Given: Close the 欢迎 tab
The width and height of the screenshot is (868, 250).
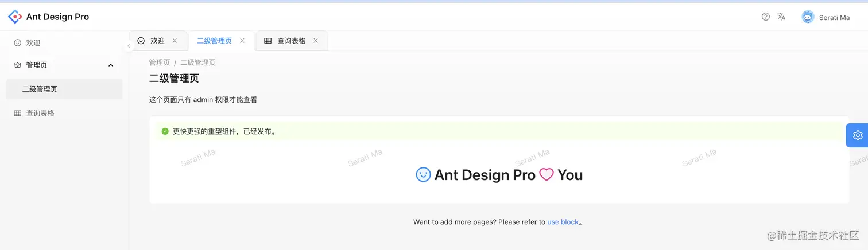Looking at the screenshot, I should tap(175, 41).
